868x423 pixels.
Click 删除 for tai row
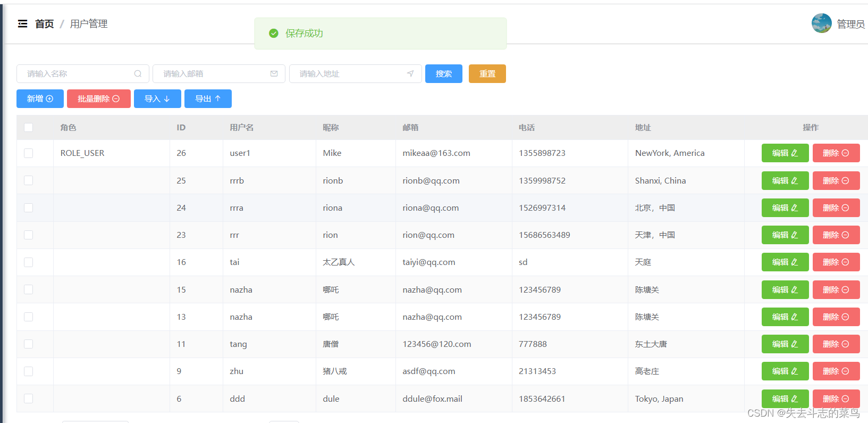click(836, 262)
